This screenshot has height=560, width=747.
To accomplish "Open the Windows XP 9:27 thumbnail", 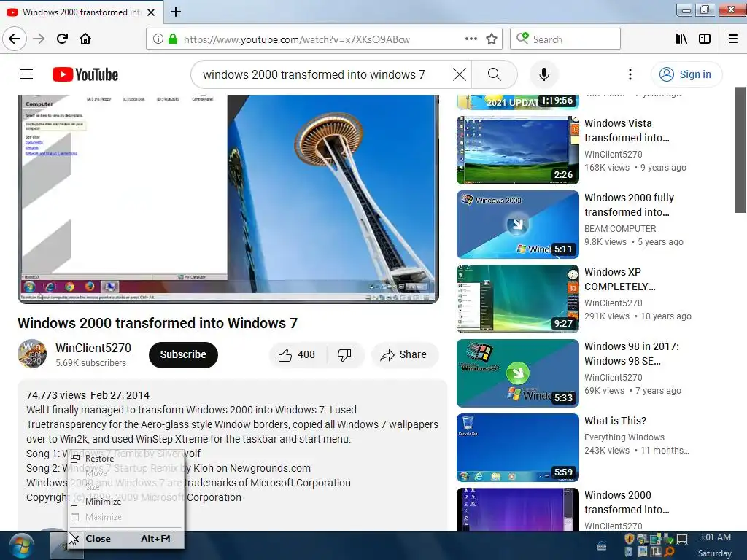I will [x=518, y=299].
